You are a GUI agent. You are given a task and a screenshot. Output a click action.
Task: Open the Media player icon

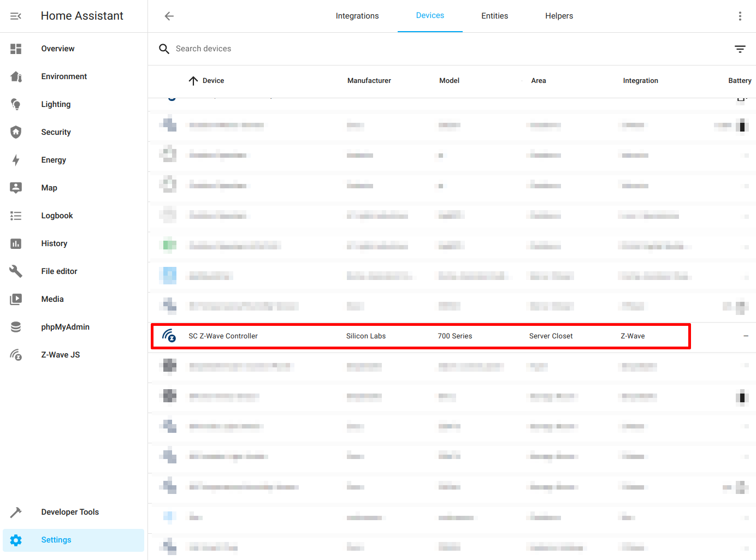pos(16,299)
